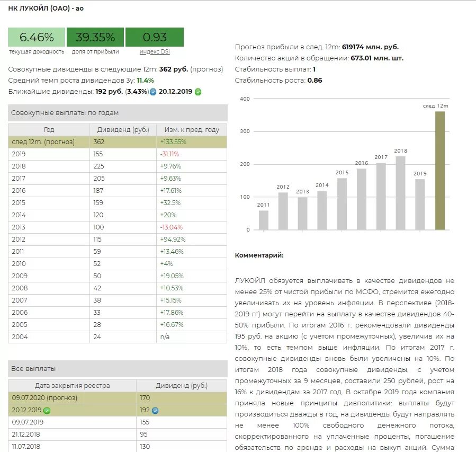Click the 2017 bar in the chart

click(x=381, y=196)
